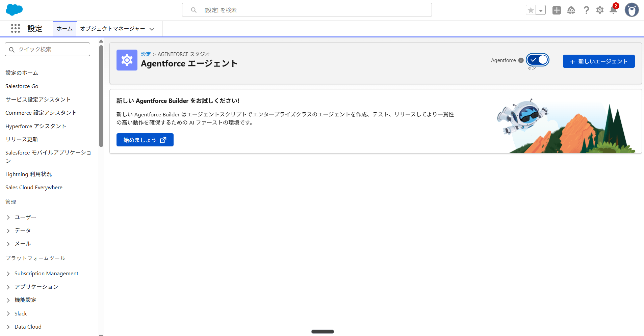Screen dimensions: 644x336
Task: Open your profile avatar icon
Action: tap(632, 10)
